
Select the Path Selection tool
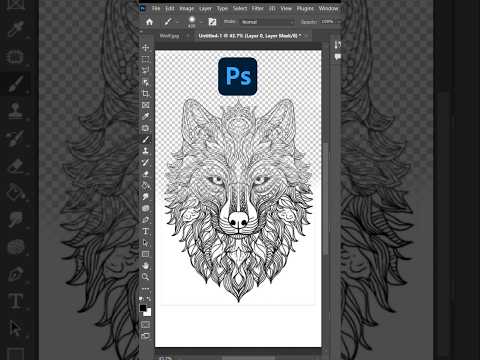point(145,243)
